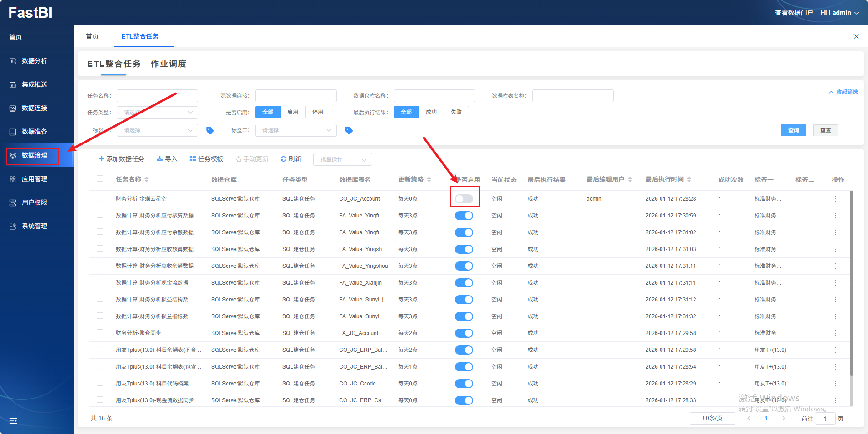The image size is (868, 434).
Task: Sort by 任务名称 column arrows
Action: (147, 180)
